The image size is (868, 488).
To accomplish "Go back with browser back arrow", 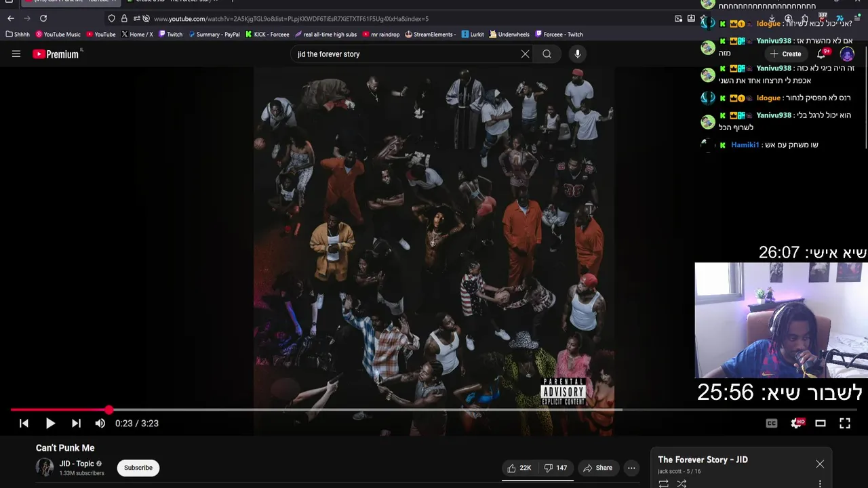I will coord(11,18).
